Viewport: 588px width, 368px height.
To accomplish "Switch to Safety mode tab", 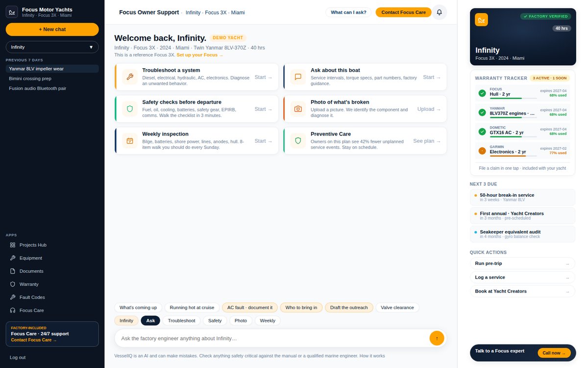I will (x=215, y=320).
